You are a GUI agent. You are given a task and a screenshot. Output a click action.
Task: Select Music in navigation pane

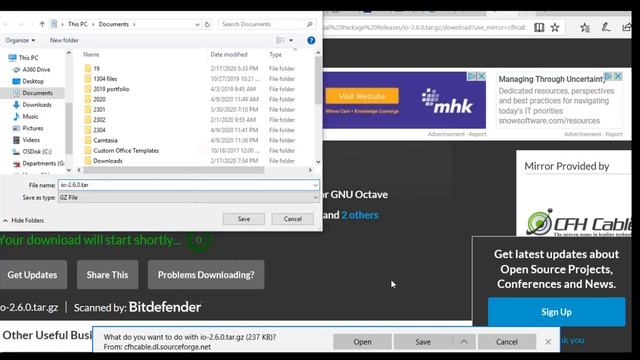pos(30,117)
